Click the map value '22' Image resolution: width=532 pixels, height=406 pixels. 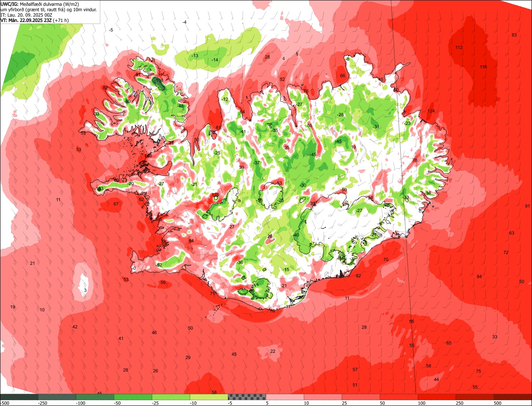273,351
